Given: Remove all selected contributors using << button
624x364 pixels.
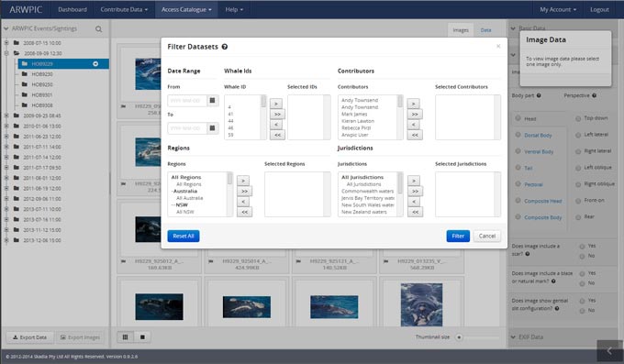Looking at the screenshot, I should click(415, 135).
